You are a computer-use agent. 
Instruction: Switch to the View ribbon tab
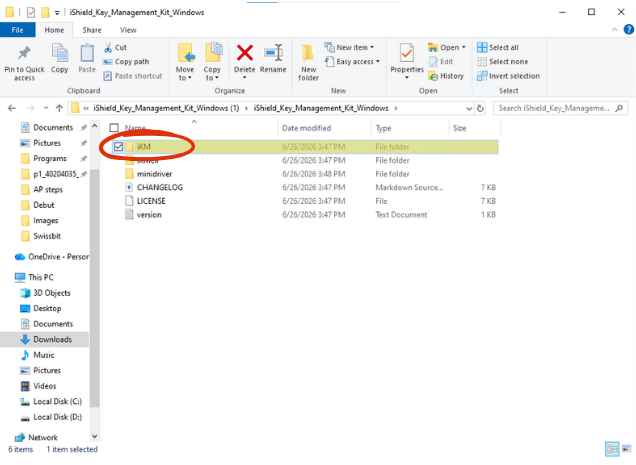point(128,30)
